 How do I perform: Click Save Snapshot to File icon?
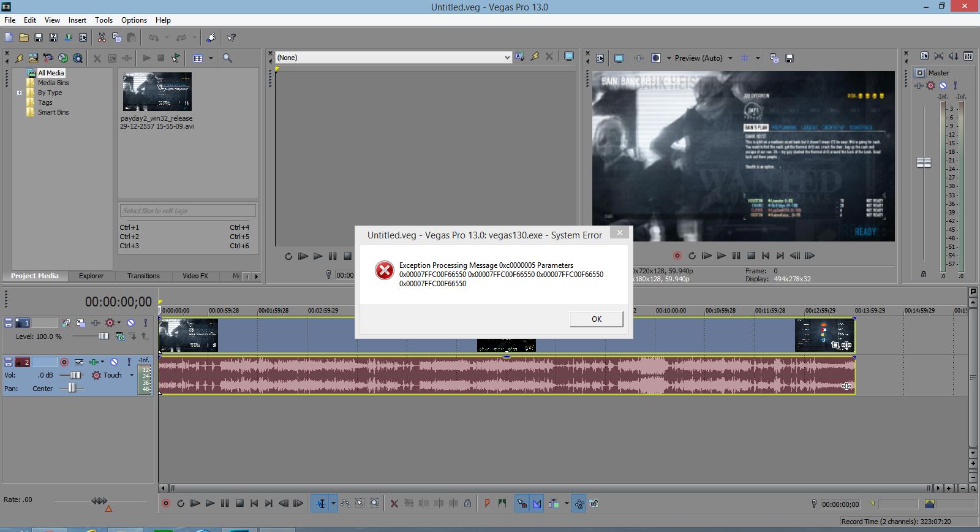tap(790, 58)
